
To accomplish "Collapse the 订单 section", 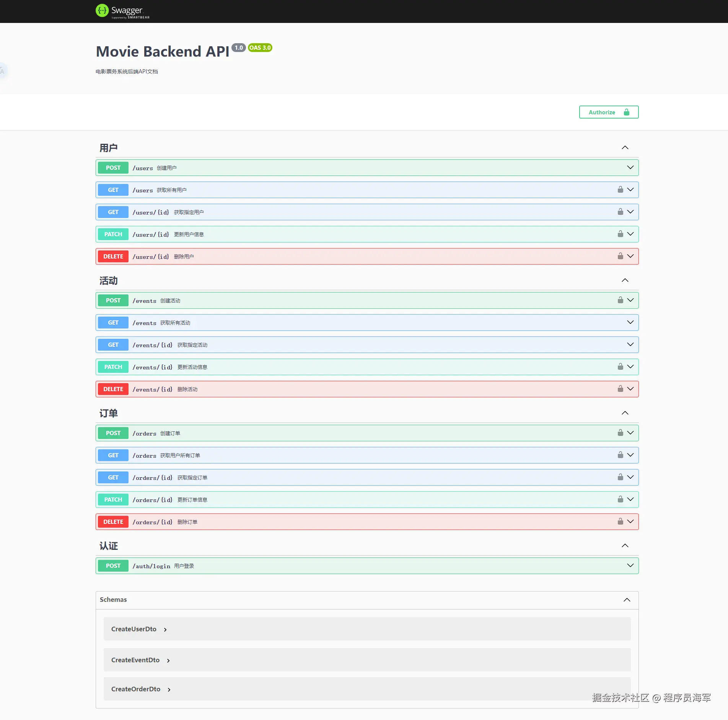I will tap(625, 413).
